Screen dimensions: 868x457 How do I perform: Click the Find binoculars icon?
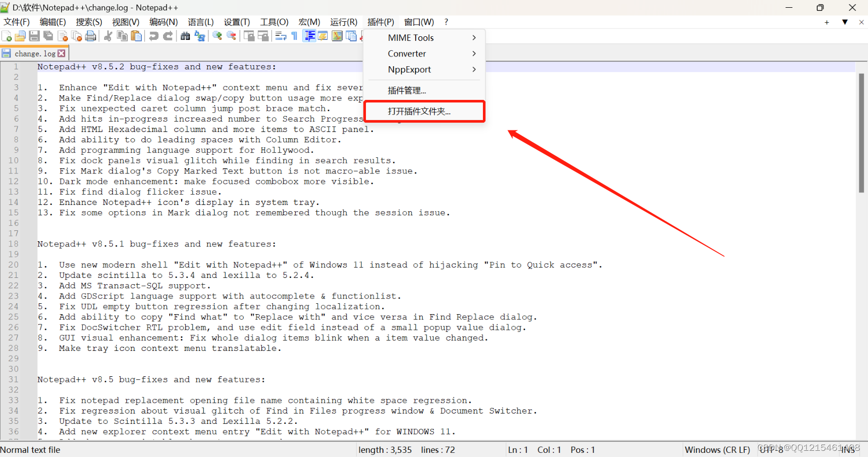185,36
